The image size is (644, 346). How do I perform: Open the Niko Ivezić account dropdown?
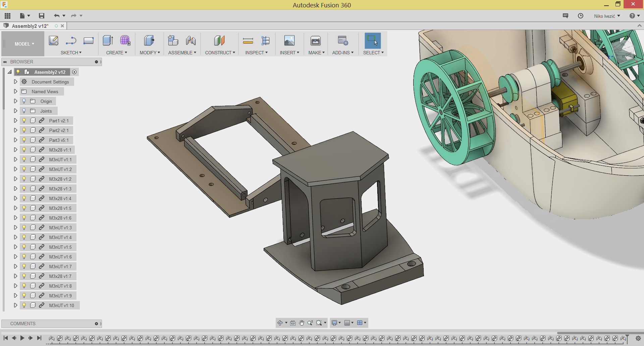tap(607, 16)
